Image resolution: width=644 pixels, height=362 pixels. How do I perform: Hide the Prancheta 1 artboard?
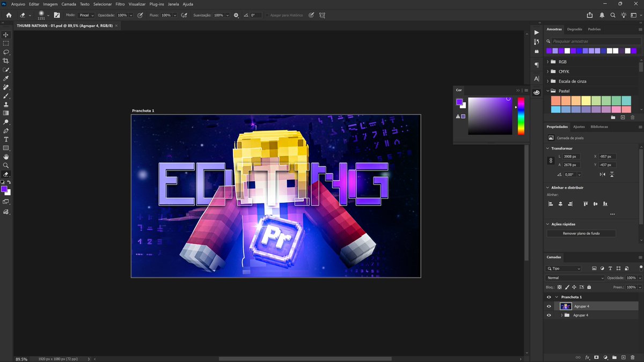[x=548, y=297]
